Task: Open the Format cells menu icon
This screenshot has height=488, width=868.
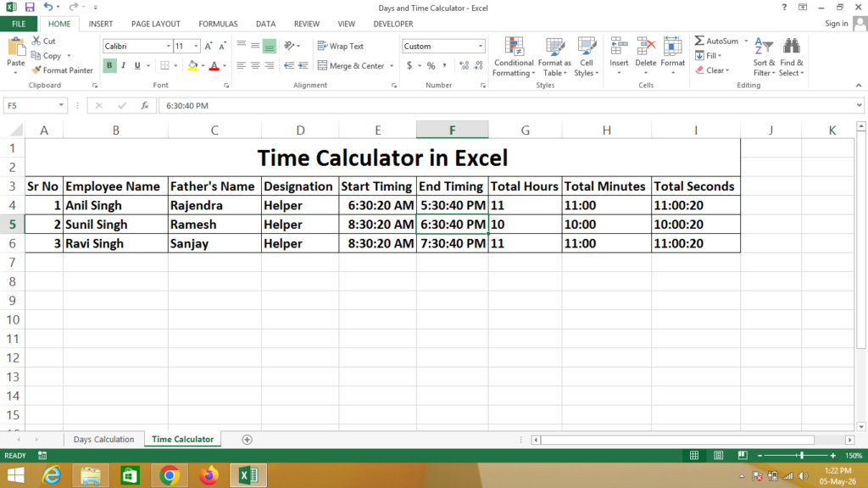Action: 672,47
